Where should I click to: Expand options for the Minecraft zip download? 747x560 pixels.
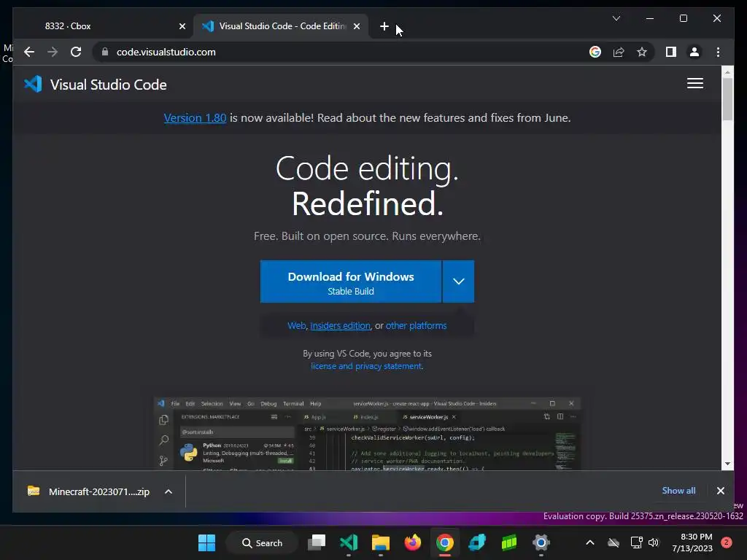pyautogui.click(x=169, y=491)
